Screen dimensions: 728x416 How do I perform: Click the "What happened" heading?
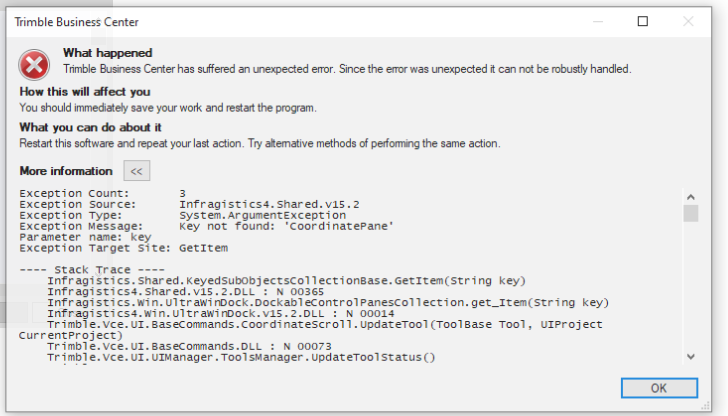pos(108,53)
